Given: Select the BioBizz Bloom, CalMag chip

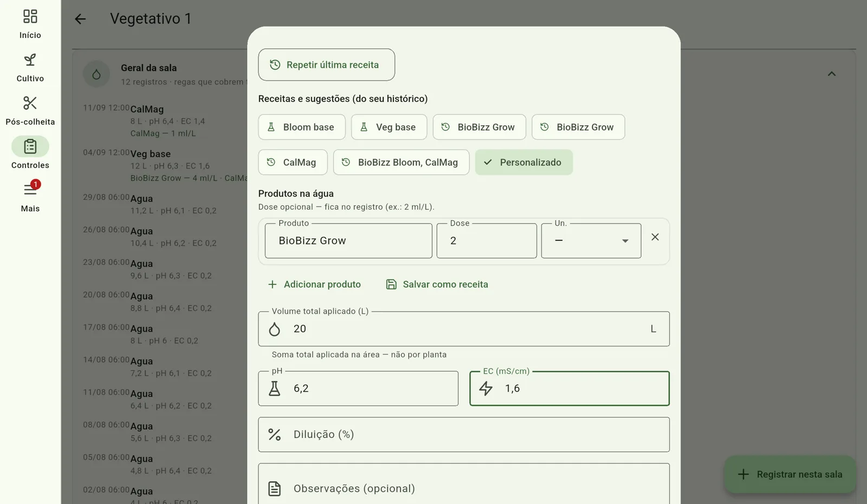Looking at the screenshot, I should [401, 162].
